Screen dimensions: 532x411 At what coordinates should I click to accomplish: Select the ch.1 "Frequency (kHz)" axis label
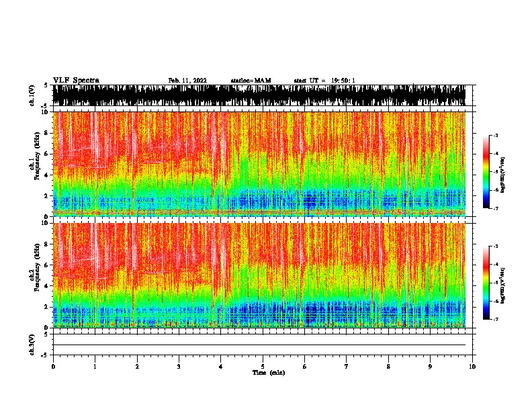(x=38, y=156)
